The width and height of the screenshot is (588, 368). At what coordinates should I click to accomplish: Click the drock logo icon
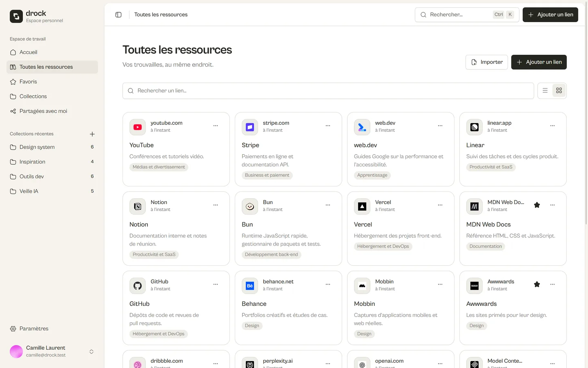tap(16, 16)
